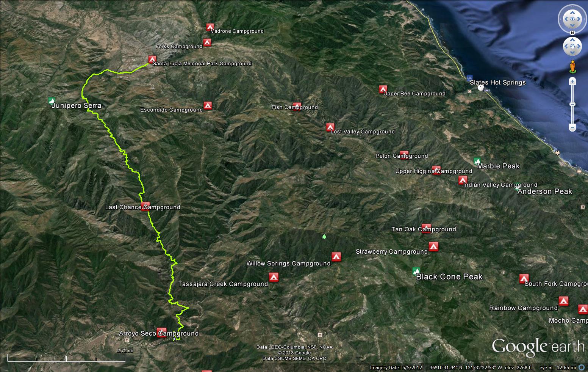This screenshot has height=372, width=588.
Task: Pick up the Street View pegman icon
Action: [572, 66]
